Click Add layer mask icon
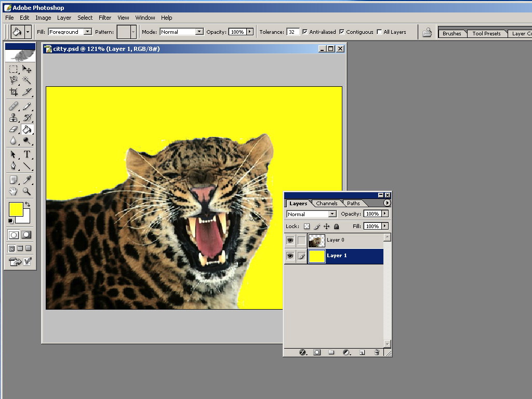532x399 pixels. pyautogui.click(x=317, y=353)
